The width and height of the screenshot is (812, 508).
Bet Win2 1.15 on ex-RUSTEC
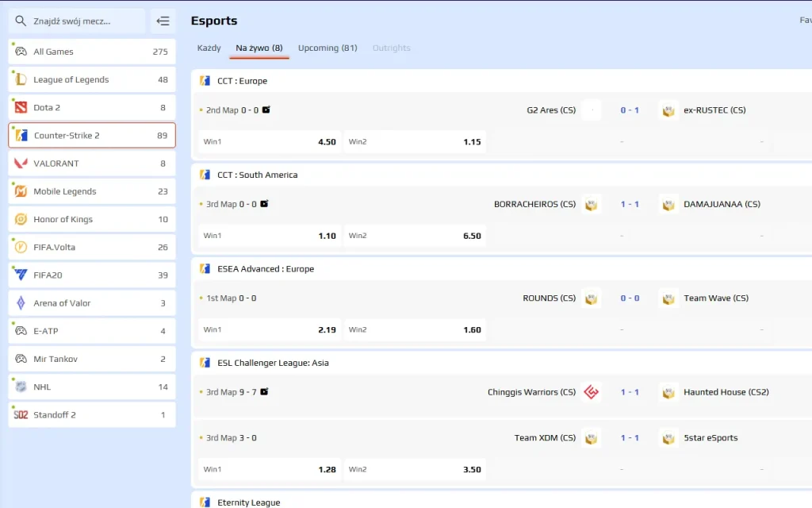pyautogui.click(x=415, y=141)
